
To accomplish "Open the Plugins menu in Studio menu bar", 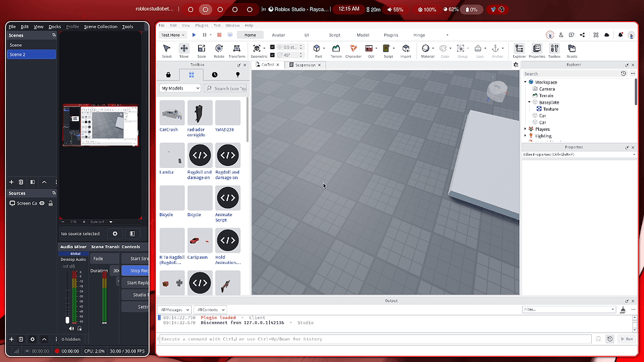I will click(x=202, y=25).
